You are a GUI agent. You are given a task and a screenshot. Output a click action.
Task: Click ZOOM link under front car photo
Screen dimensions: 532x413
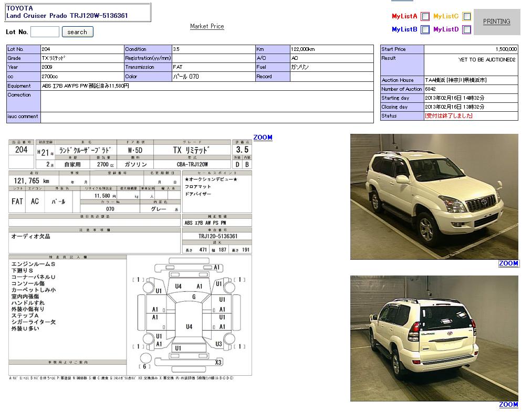[x=508, y=263]
